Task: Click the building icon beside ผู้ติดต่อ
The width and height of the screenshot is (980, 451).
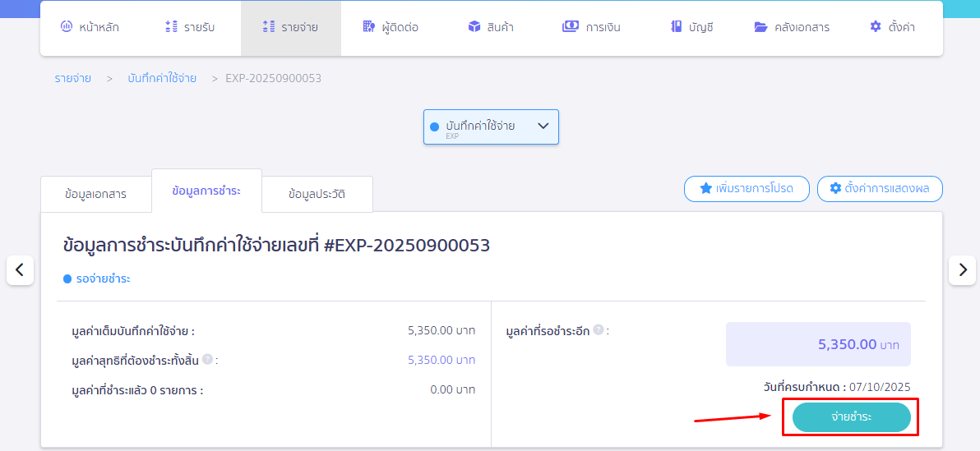Action: point(369,27)
